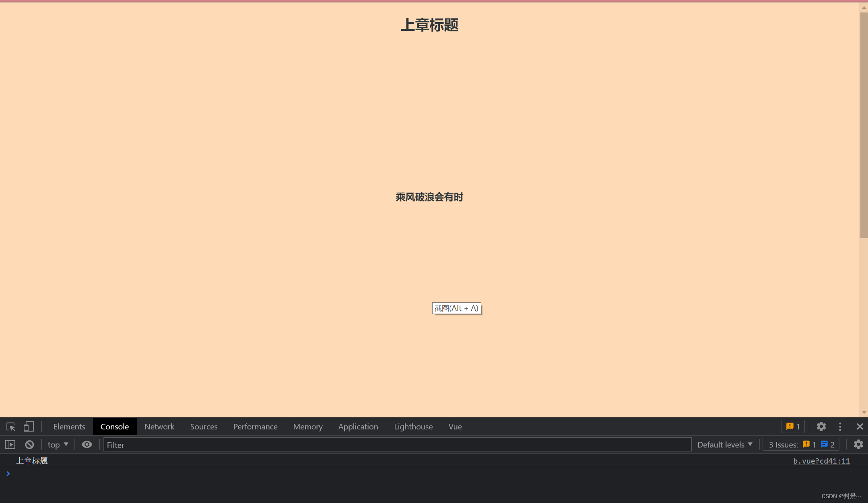Open console settings gear icon
The image size is (868, 503).
[858, 445]
